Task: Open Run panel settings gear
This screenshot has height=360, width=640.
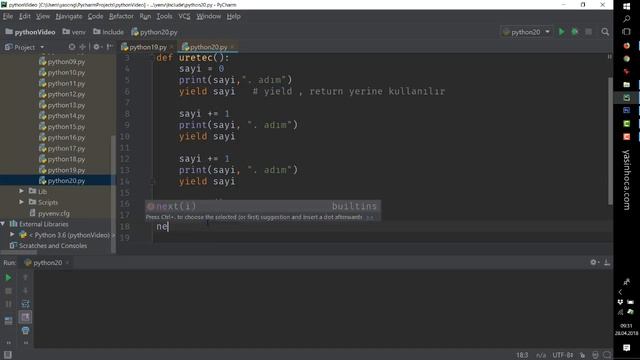Action: click(x=594, y=262)
